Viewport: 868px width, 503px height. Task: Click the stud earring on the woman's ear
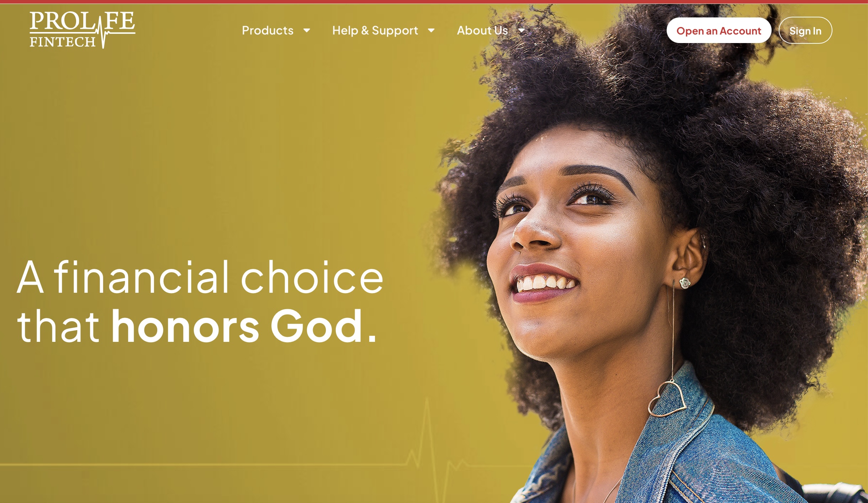tap(684, 283)
